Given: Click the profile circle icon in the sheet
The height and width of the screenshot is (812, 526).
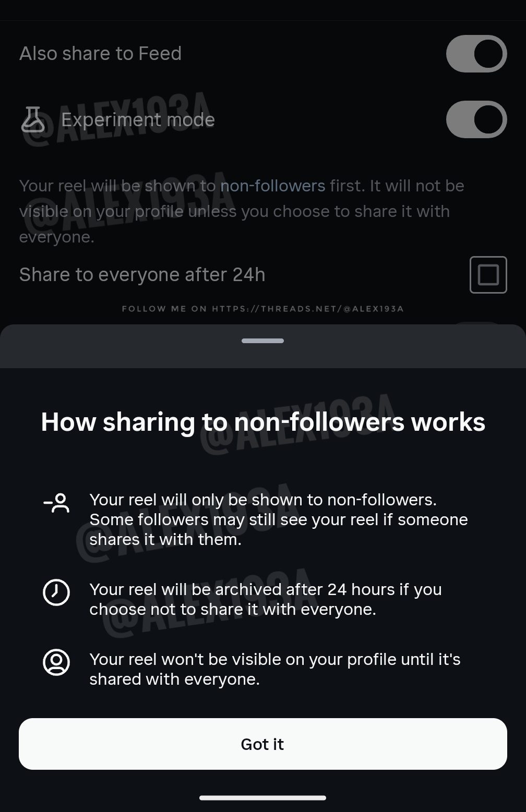Looking at the screenshot, I should (56, 663).
